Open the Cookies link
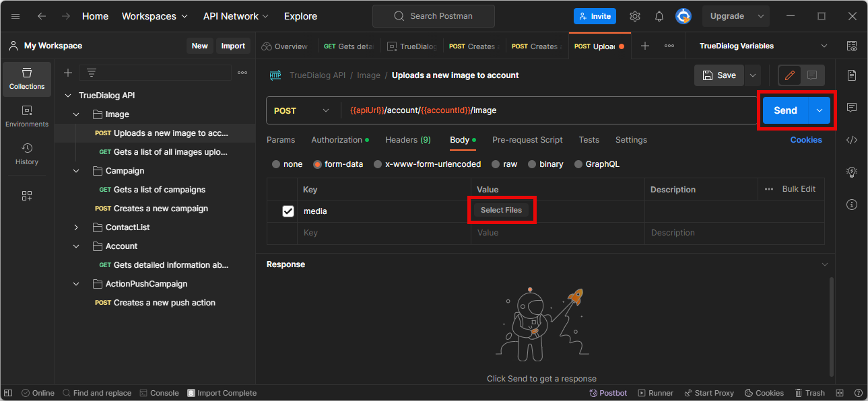 tap(806, 140)
